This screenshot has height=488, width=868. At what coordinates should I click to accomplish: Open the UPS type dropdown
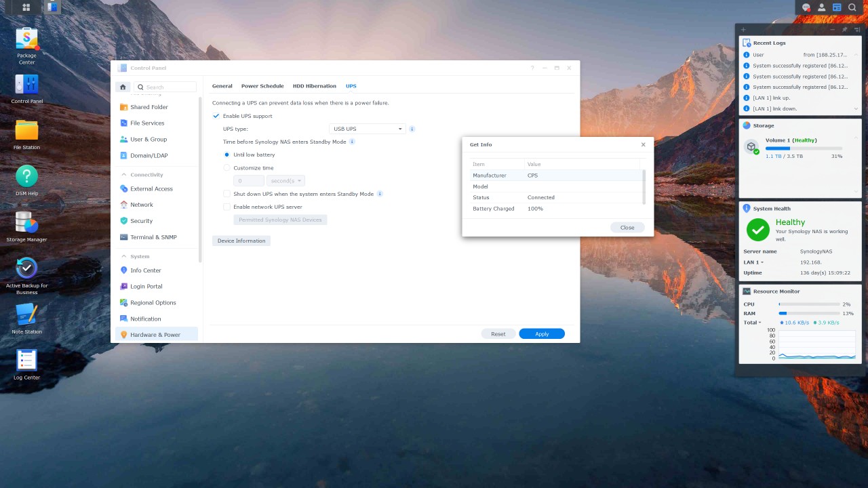tap(367, 129)
